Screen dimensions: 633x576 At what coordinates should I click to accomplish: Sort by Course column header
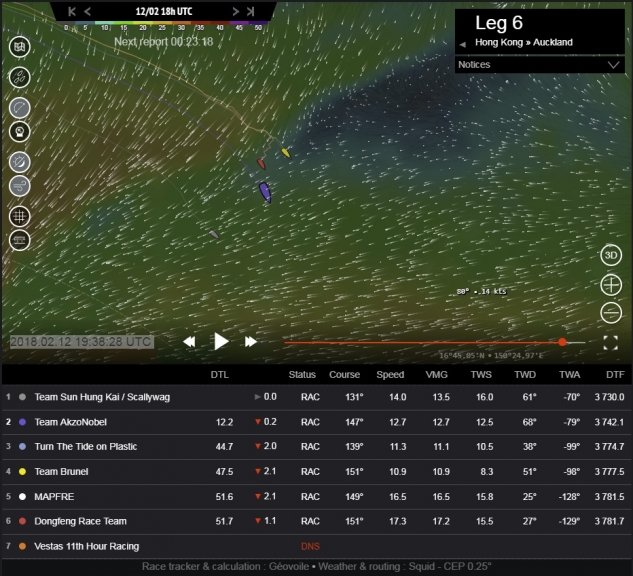344,375
